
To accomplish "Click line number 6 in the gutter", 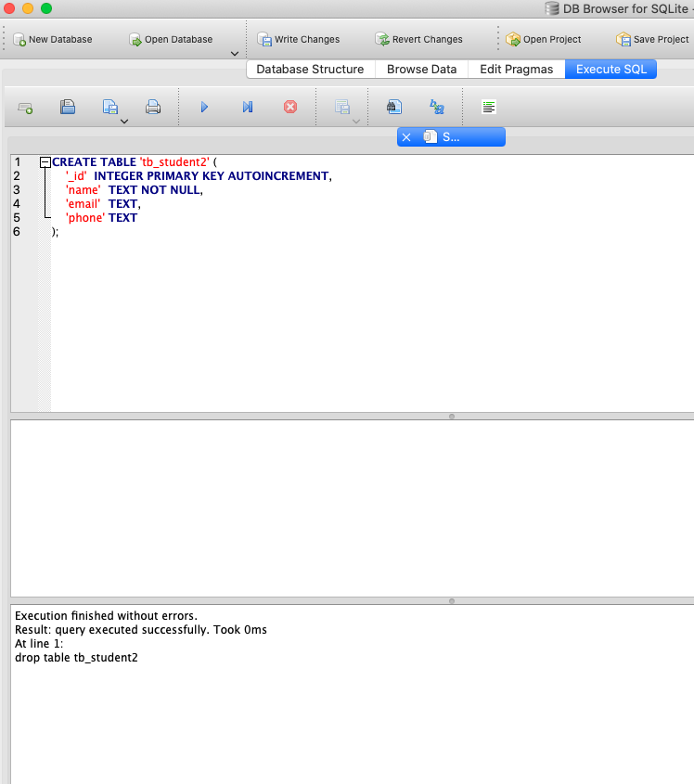I will 17,232.
